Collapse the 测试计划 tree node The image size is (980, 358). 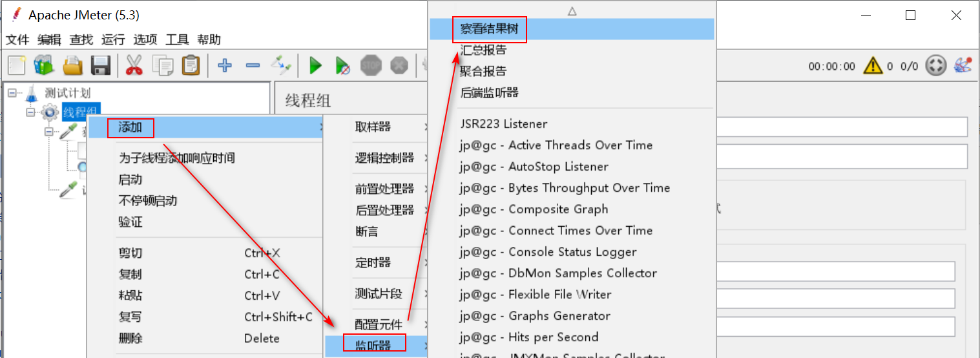[12, 93]
